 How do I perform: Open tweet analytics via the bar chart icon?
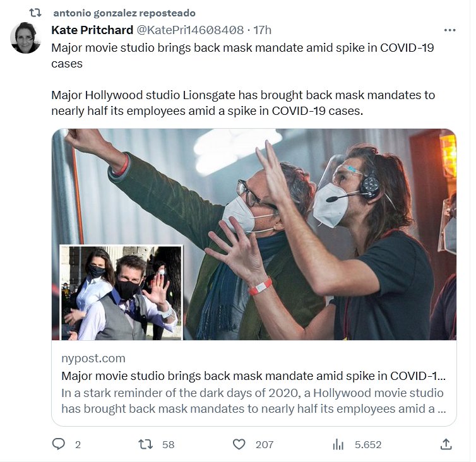338,444
